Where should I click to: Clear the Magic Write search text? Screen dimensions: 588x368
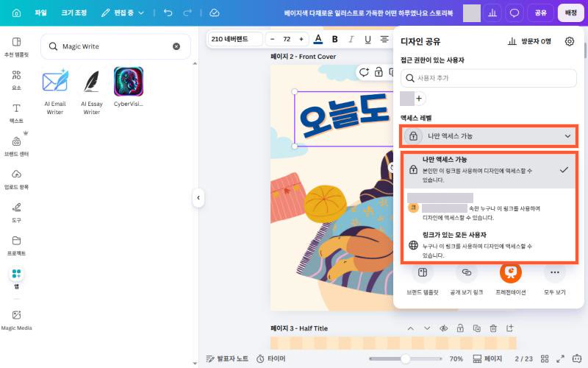click(176, 46)
